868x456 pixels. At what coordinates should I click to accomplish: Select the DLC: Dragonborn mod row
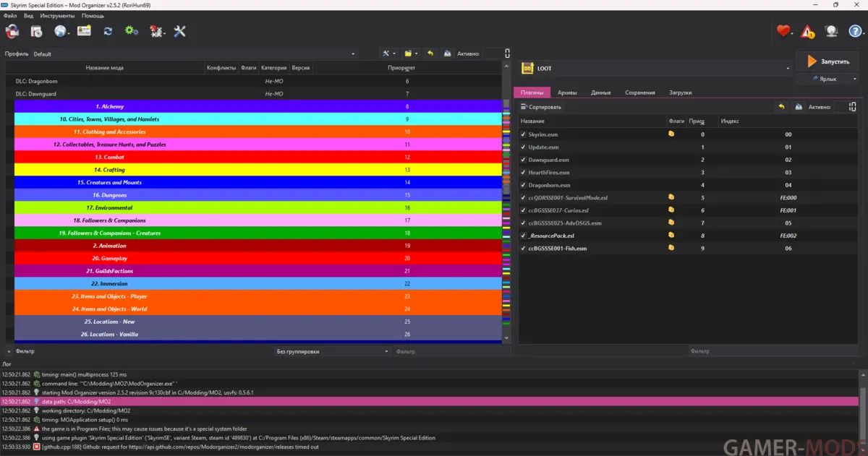pos(253,81)
